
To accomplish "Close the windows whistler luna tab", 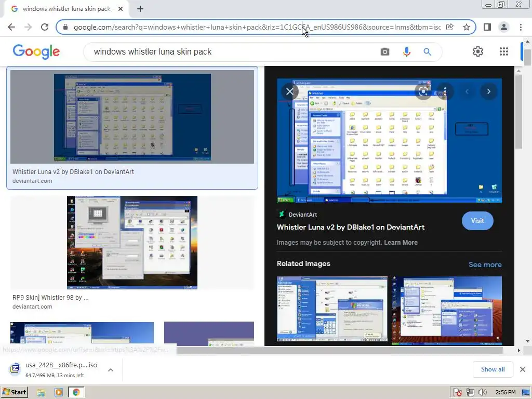I will coord(121,9).
